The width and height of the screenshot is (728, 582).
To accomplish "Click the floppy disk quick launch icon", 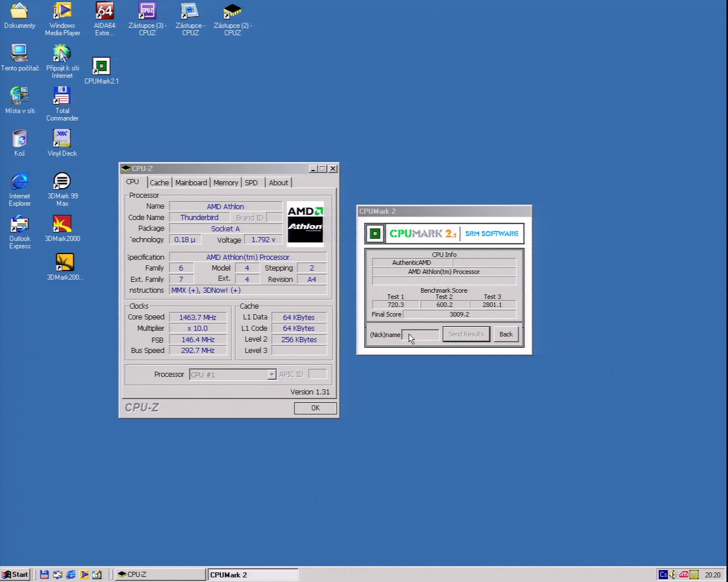I will coord(44,575).
